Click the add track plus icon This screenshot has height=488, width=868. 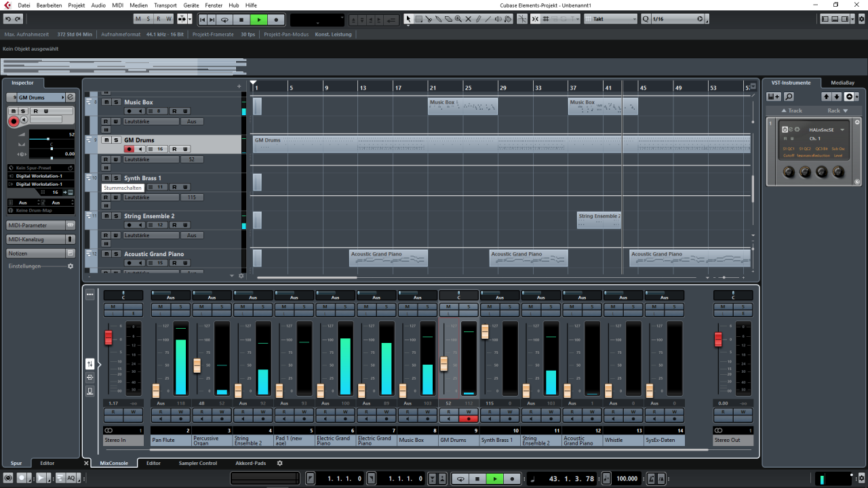click(239, 86)
